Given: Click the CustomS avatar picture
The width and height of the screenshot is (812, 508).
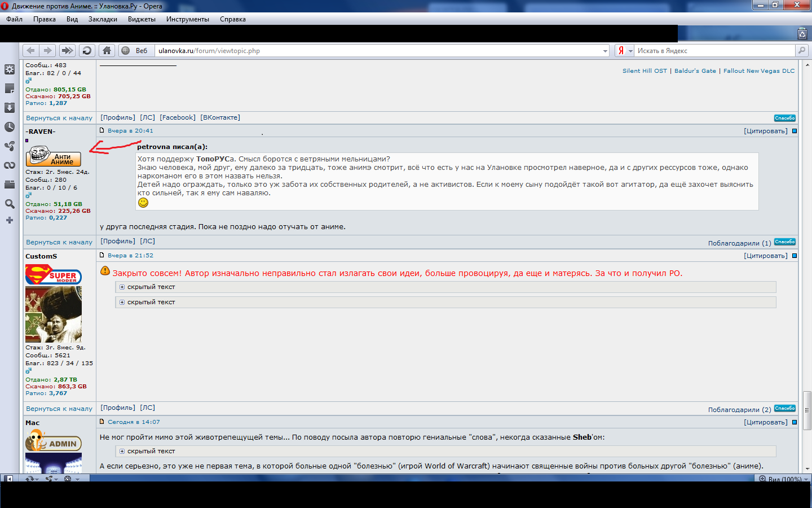Looking at the screenshot, I should click(x=54, y=314).
